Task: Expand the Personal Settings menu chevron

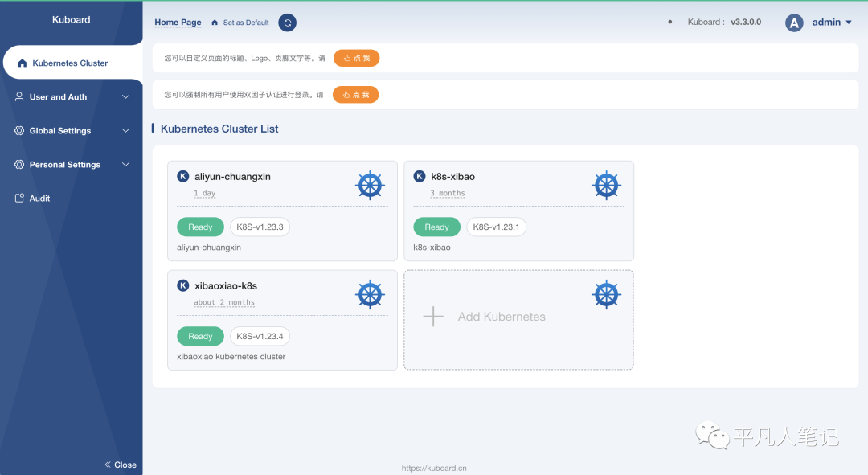Action: (x=125, y=165)
